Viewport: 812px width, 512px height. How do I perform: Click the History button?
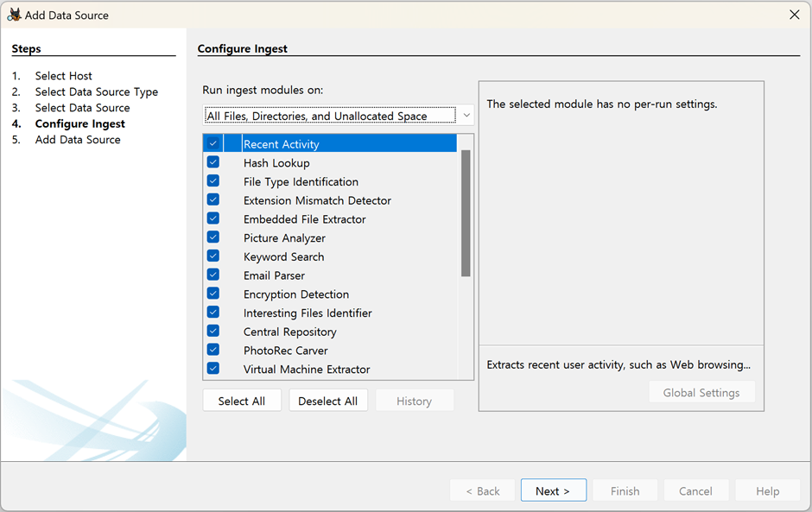point(415,401)
